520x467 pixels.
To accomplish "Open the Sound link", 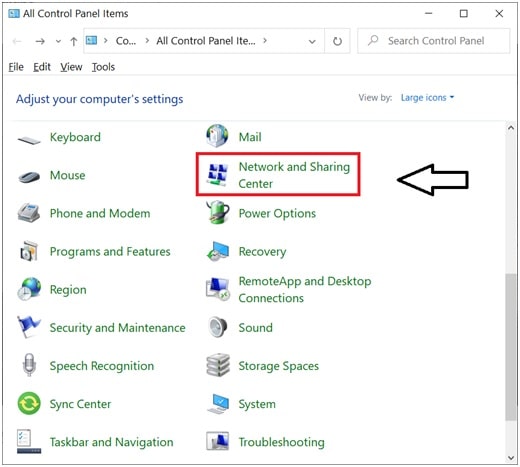I will 255,328.
